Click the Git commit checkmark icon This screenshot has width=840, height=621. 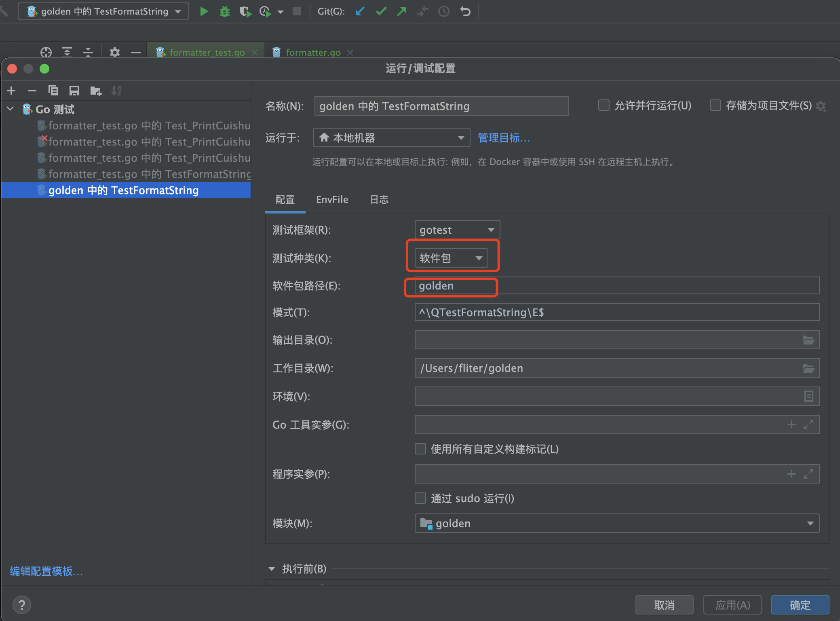point(381,11)
